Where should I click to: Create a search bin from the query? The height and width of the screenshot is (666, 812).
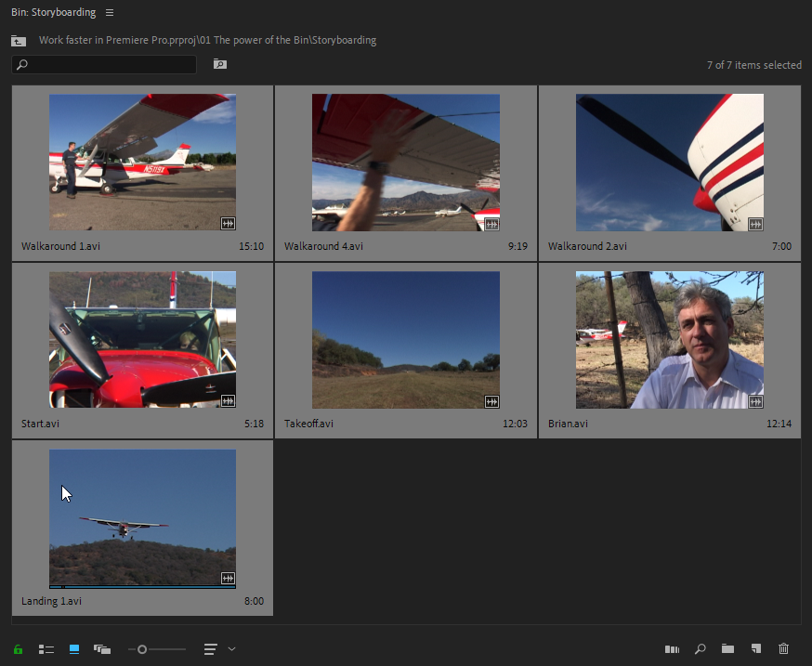click(219, 64)
